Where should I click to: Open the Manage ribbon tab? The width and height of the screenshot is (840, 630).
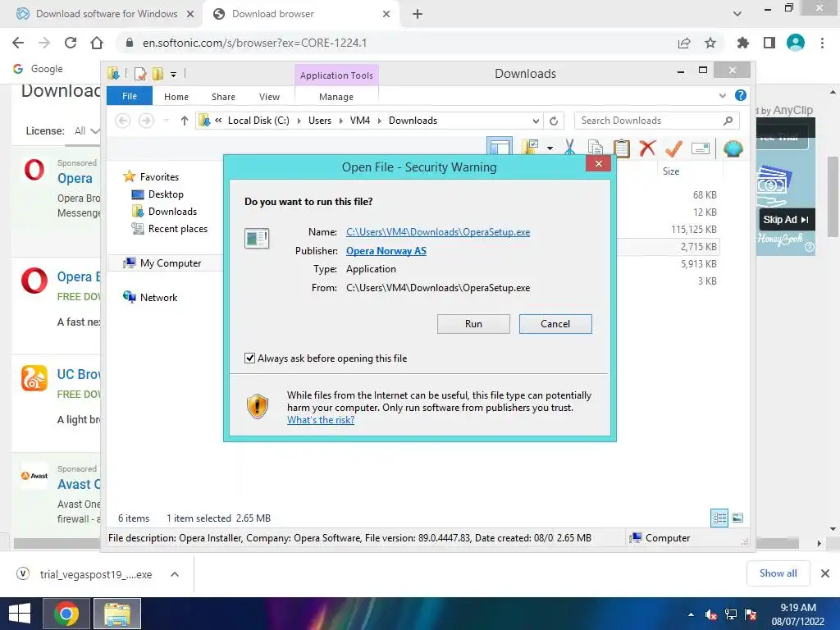(336, 97)
